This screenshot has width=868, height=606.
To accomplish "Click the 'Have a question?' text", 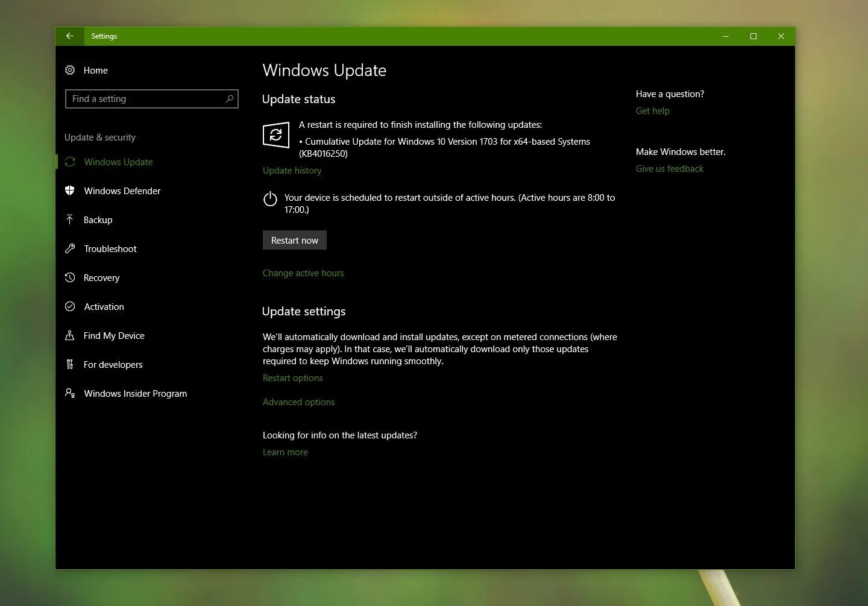I will [x=670, y=94].
